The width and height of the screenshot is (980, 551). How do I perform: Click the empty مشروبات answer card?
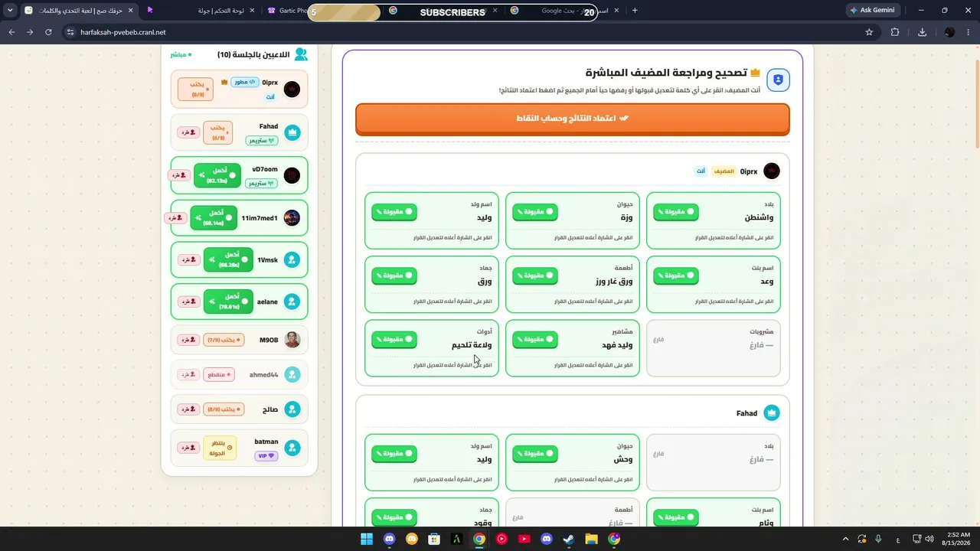(714, 348)
